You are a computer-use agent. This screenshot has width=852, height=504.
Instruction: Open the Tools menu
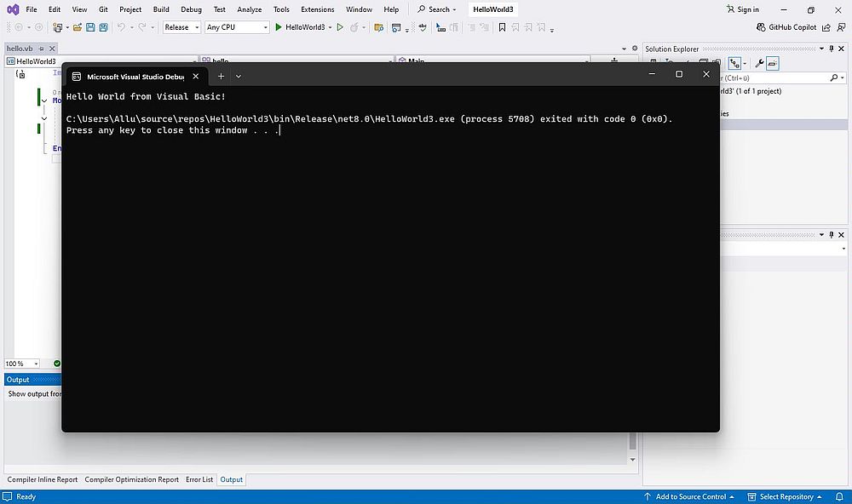coord(281,9)
